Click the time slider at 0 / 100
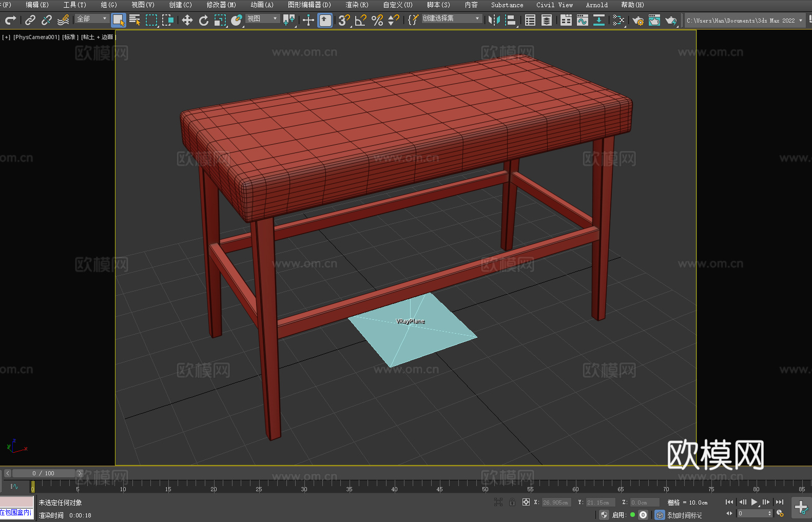The image size is (812, 522). tap(44, 473)
